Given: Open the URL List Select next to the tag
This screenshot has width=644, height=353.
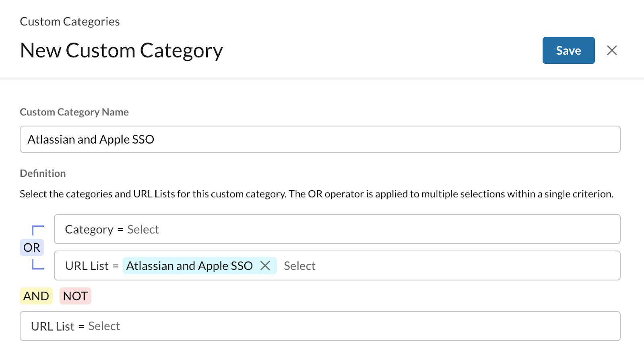Looking at the screenshot, I should click(x=299, y=266).
